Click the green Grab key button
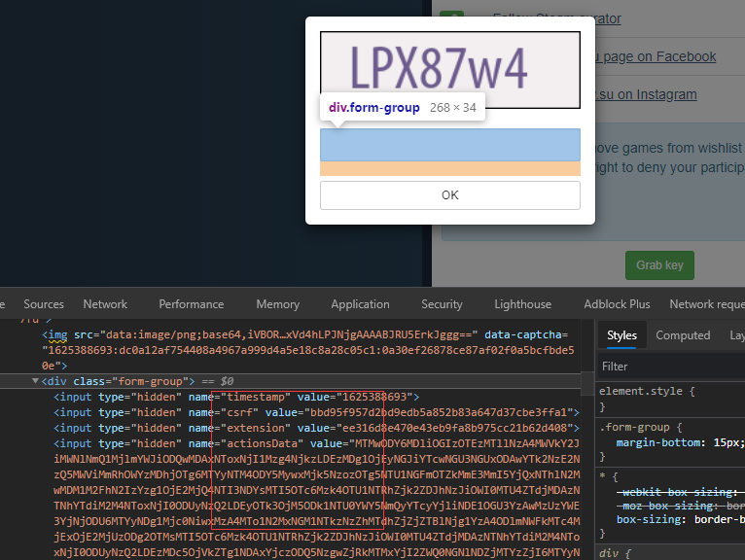This screenshot has width=745, height=560. click(x=659, y=265)
